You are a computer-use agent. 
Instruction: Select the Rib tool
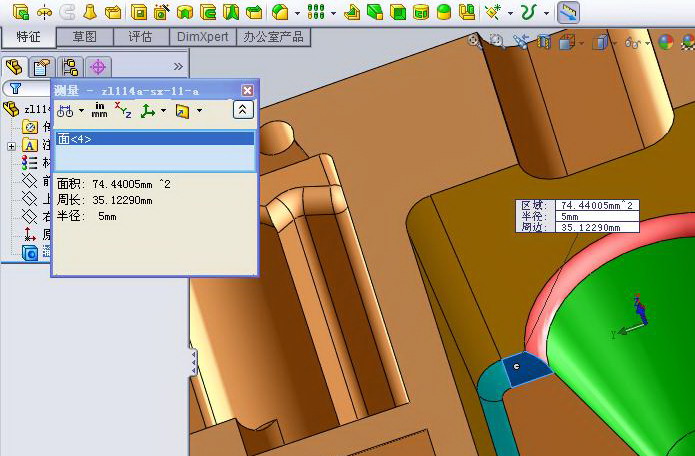pyautogui.click(x=352, y=12)
